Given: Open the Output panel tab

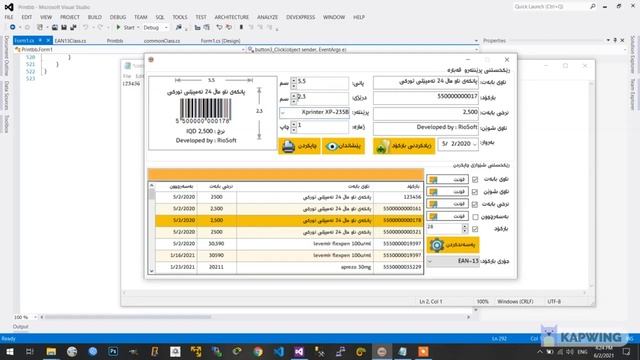Looking at the screenshot, I should point(20,327).
